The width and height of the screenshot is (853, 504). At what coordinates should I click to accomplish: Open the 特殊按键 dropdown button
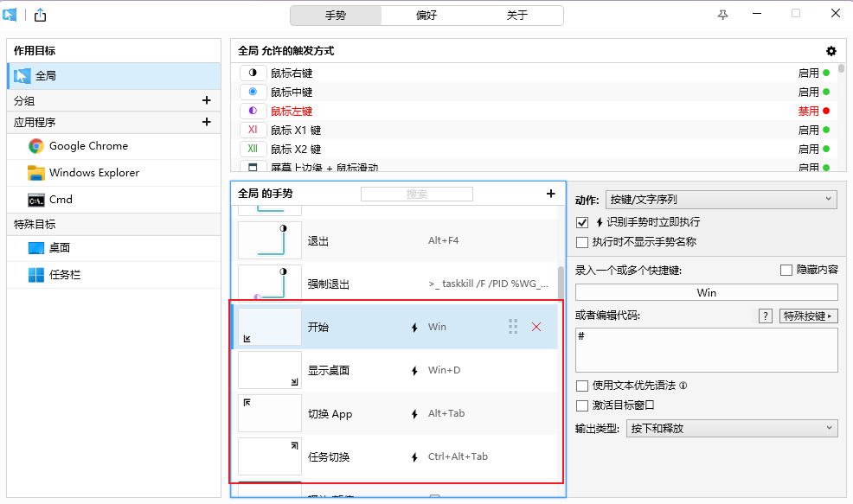pyautogui.click(x=808, y=316)
